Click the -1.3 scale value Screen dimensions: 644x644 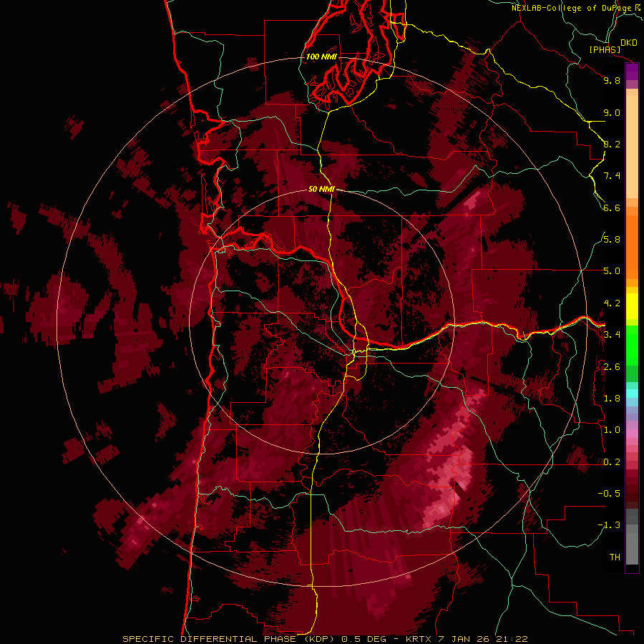point(609,525)
